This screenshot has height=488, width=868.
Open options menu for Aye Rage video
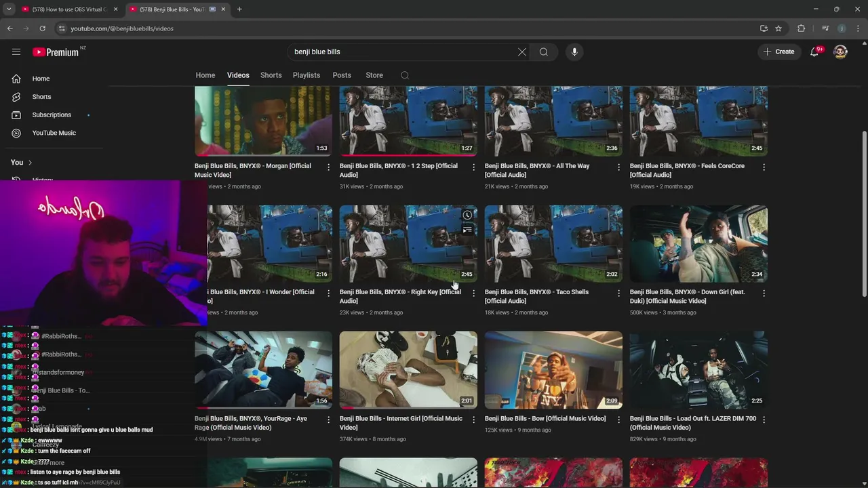329,420
